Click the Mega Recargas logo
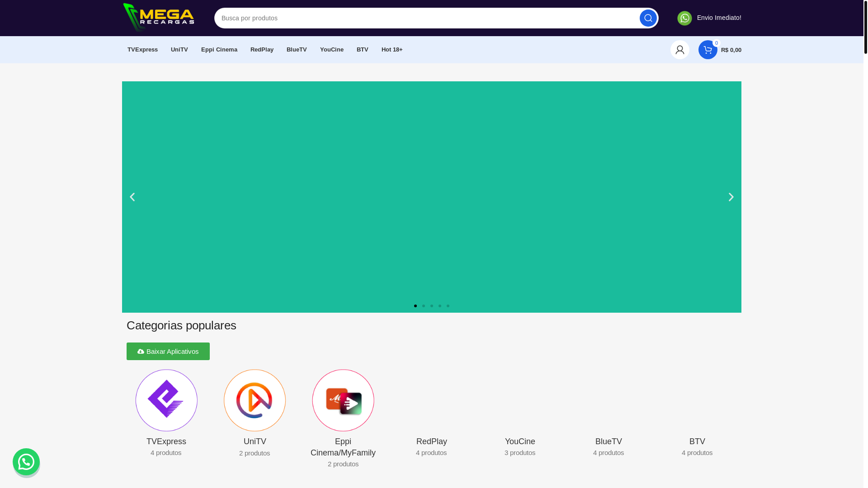 click(x=159, y=18)
